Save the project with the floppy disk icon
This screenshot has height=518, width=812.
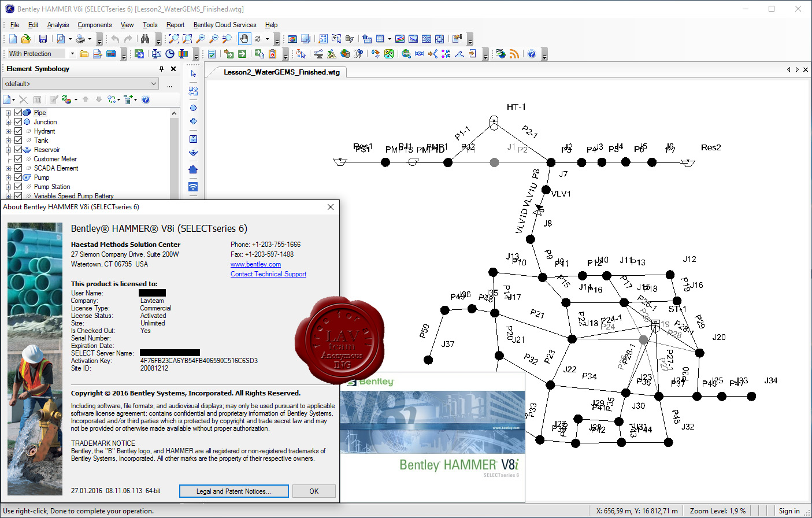[x=43, y=39]
